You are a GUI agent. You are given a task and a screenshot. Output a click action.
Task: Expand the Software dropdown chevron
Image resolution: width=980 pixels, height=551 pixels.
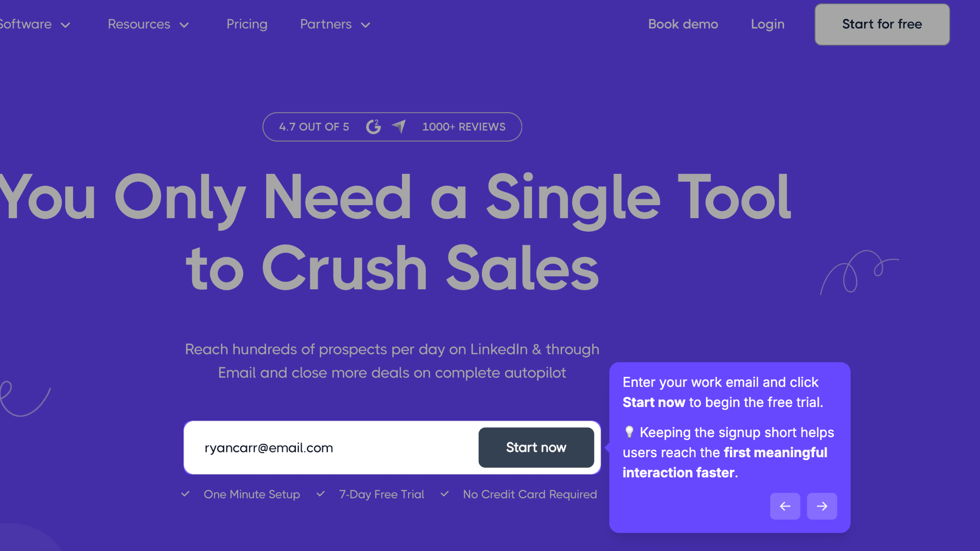click(66, 25)
